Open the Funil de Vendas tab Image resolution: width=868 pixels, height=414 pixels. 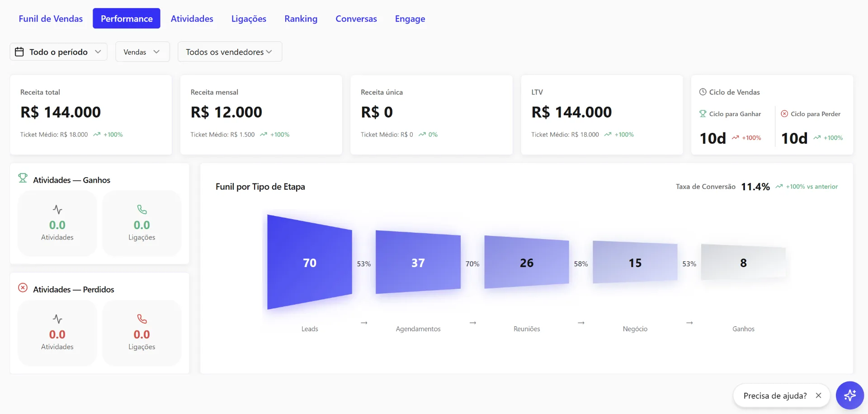point(51,19)
